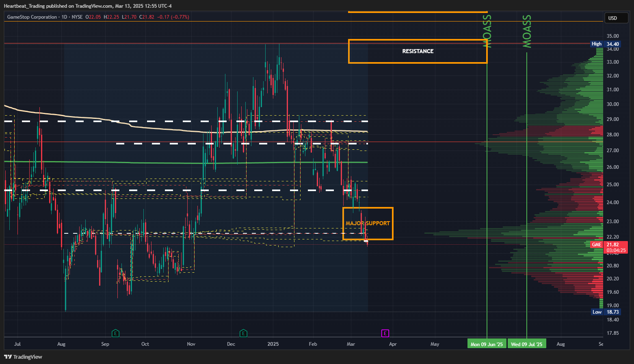Click the 27.00 price axis label

[613, 151]
